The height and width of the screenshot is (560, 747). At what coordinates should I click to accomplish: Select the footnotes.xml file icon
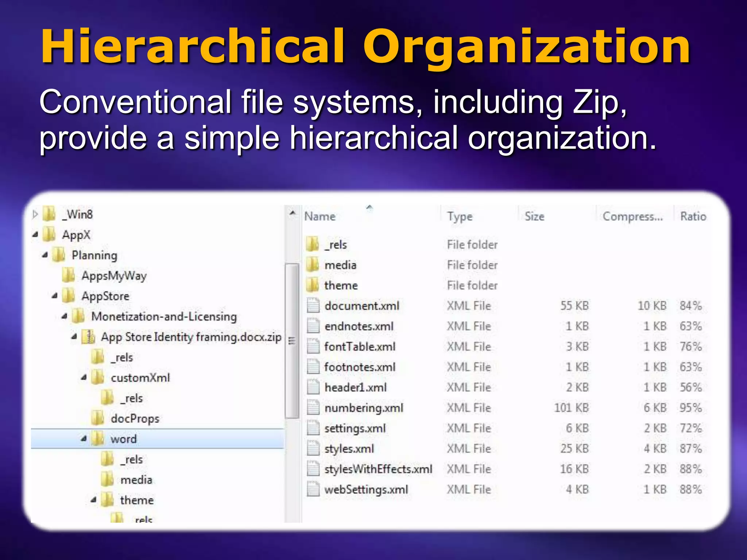coord(313,367)
